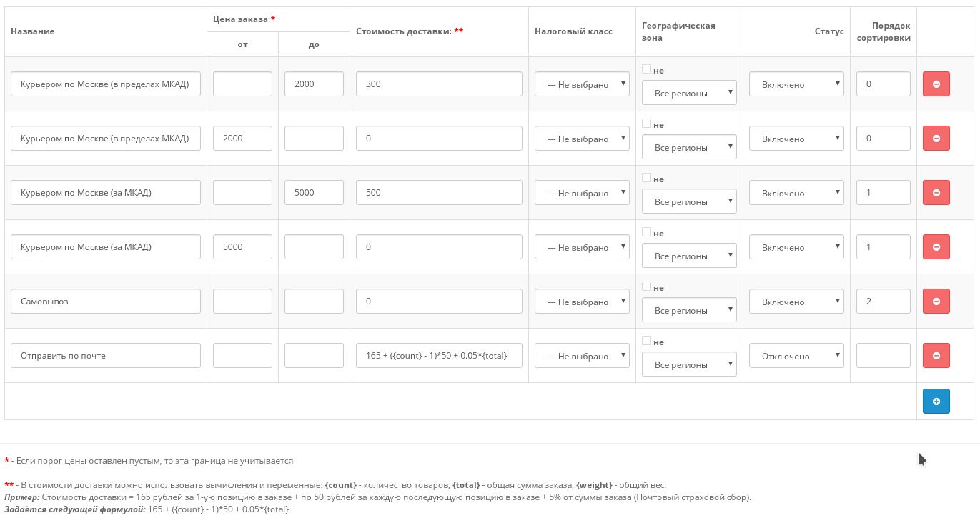Check 'не' checkbox in the first row

pyautogui.click(x=646, y=69)
